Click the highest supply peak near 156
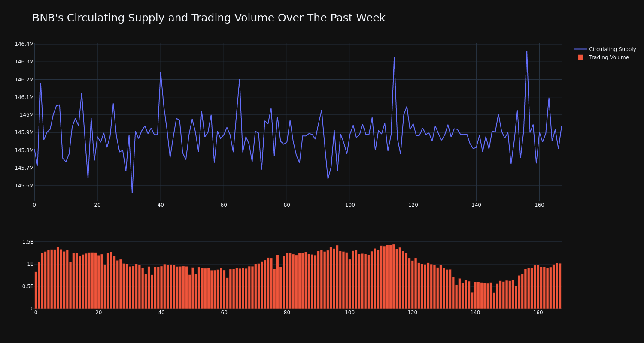 [x=527, y=51]
